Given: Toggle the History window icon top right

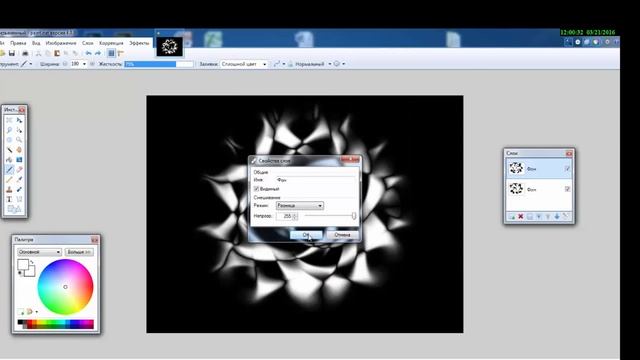Looking at the screenshot, I should coord(578,42).
